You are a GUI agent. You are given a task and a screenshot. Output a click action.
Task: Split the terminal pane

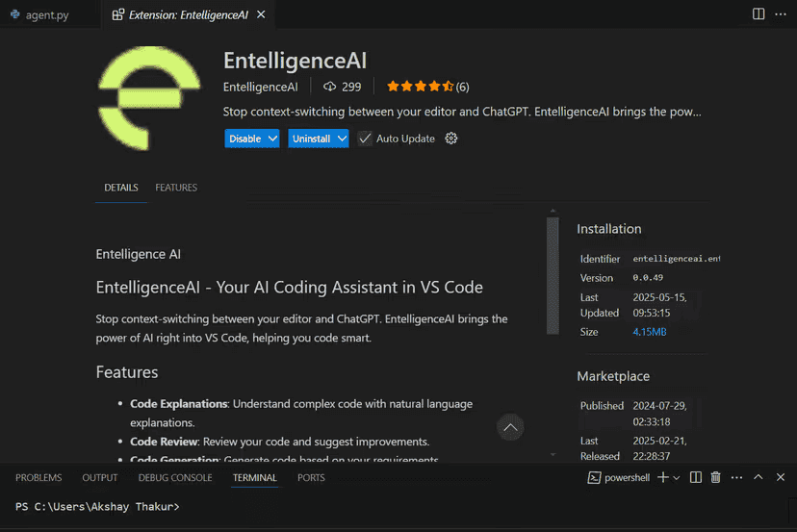click(x=695, y=477)
